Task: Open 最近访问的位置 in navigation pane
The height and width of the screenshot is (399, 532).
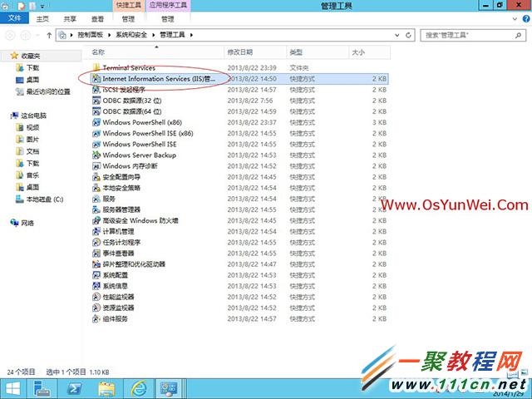Action: (x=48, y=91)
